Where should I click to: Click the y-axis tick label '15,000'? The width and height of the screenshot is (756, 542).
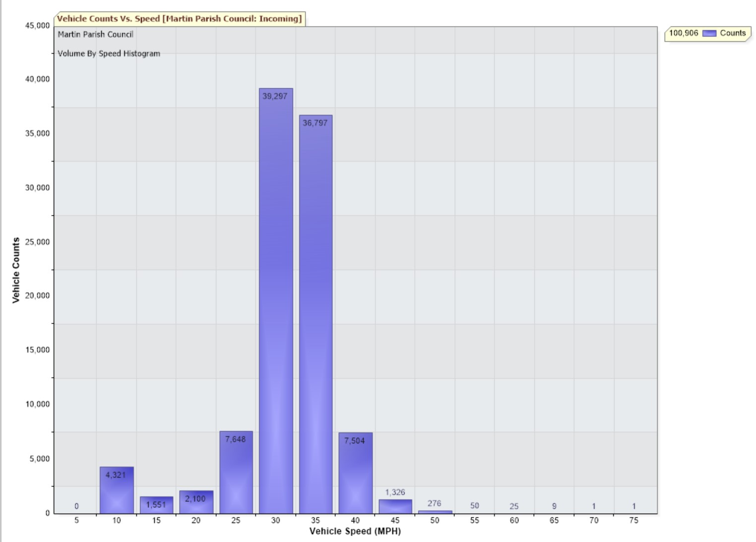38,350
